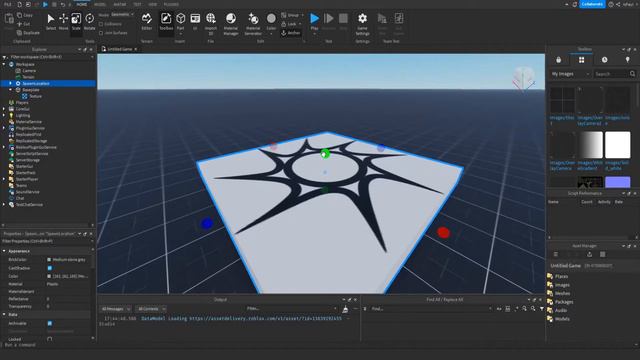Select Terrain in Explorer
Screen dimensions: 640x360
28,77
